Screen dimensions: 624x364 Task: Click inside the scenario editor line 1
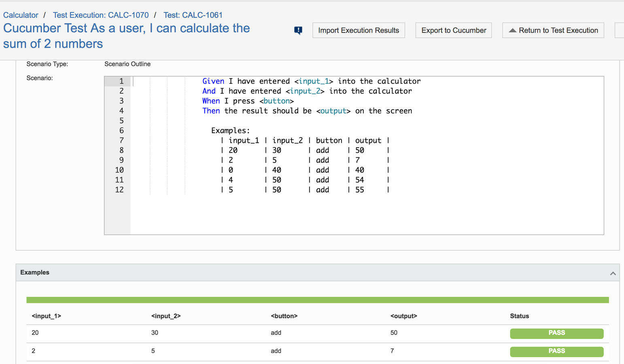[x=312, y=81]
